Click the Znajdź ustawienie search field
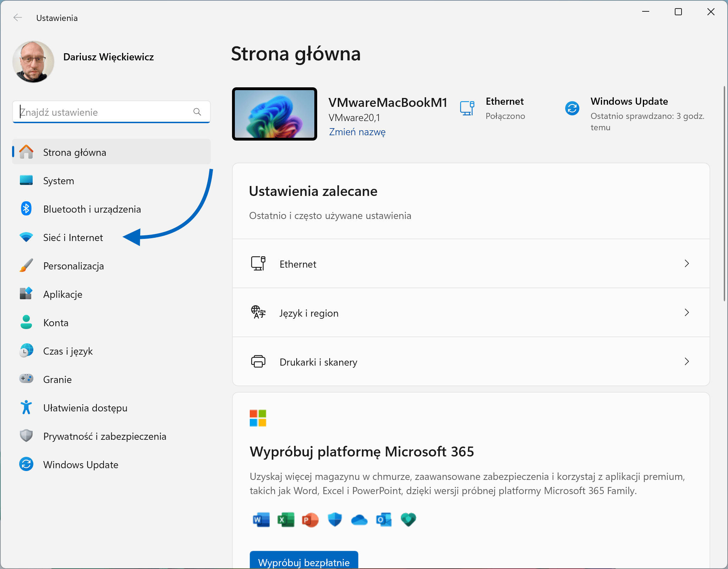728x569 pixels. click(x=111, y=112)
